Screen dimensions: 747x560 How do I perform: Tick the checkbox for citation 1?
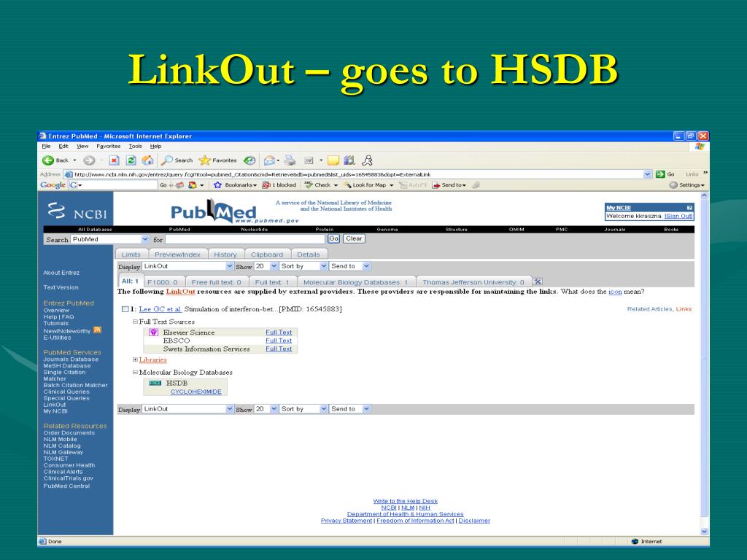[125, 309]
